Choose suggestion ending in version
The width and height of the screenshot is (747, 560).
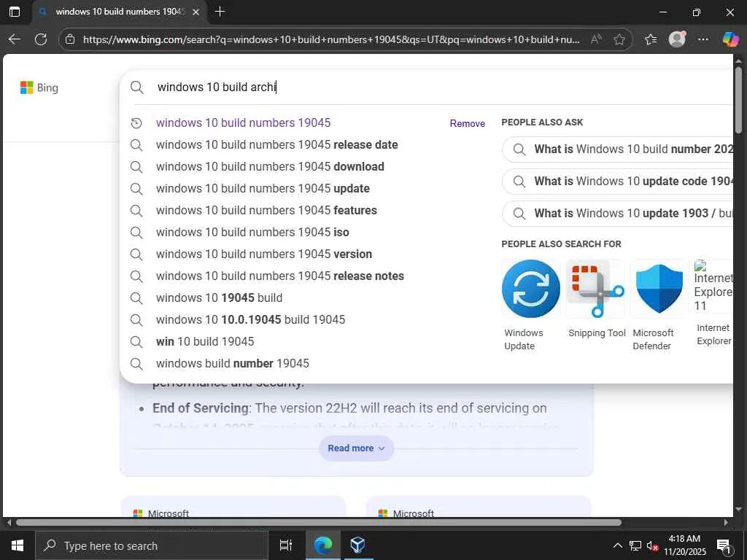click(264, 254)
